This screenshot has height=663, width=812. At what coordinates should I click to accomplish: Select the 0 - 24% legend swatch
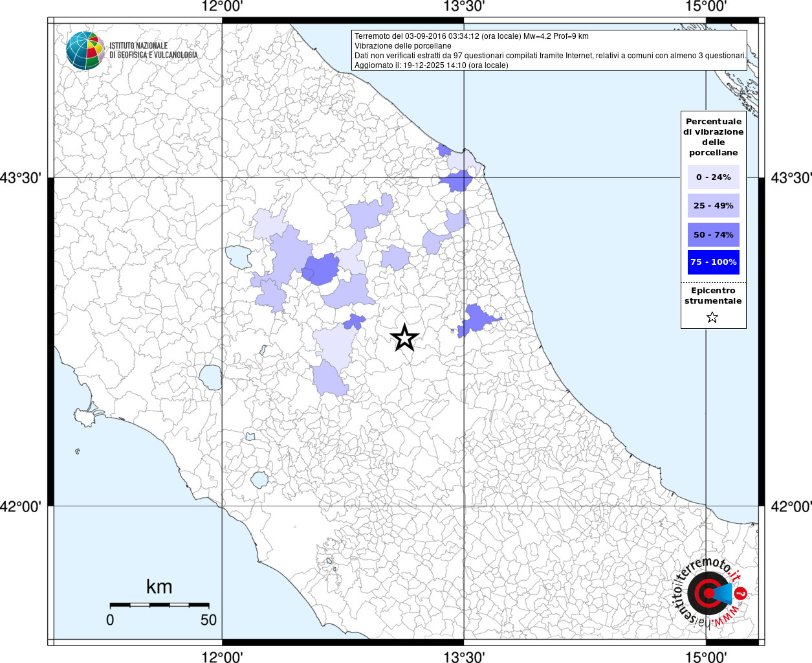point(713,177)
